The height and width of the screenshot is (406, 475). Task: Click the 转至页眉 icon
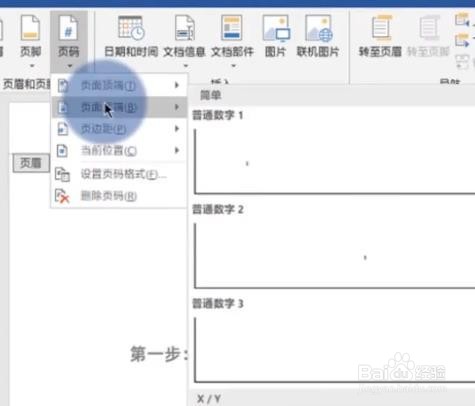pyautogui.click(x=381, y=27)
